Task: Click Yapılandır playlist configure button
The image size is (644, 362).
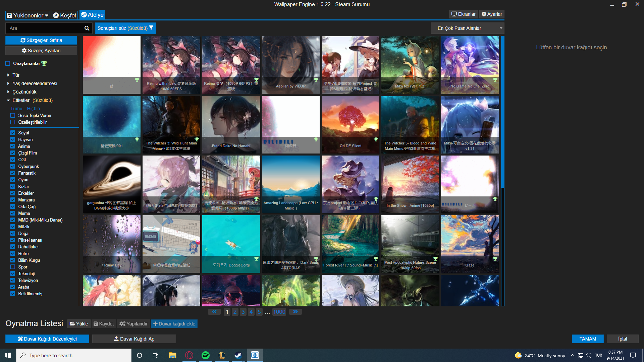Action: 133,324
